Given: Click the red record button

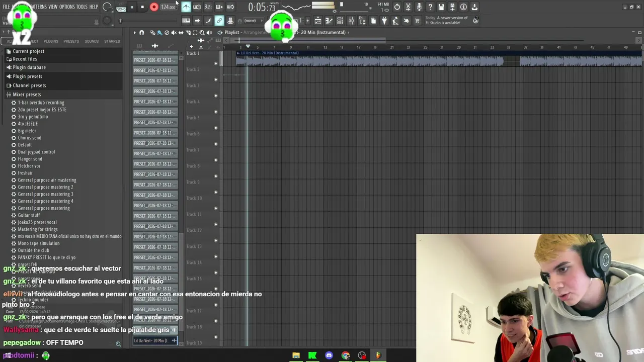Looking at the screenshot, I should click(x=154, y=7).
